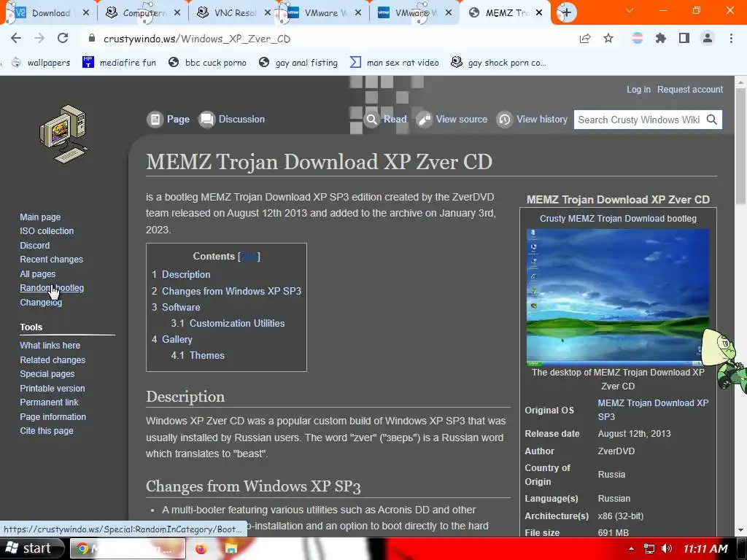Click the browser forward arrow
This screenshot has height=560, width=747.
pos(39,38)
